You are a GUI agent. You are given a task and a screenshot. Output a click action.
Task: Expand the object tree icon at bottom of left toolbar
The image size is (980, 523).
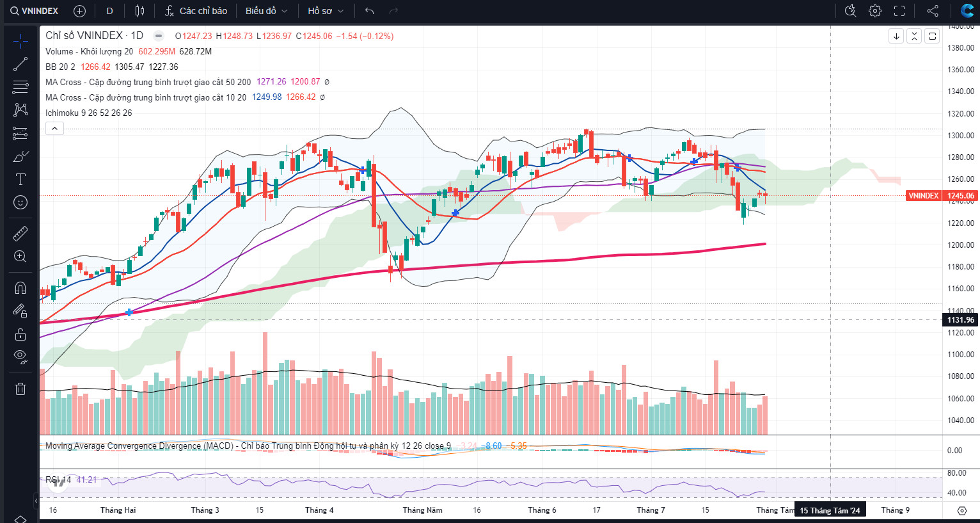pyautogui.click(x=20, y=519)
